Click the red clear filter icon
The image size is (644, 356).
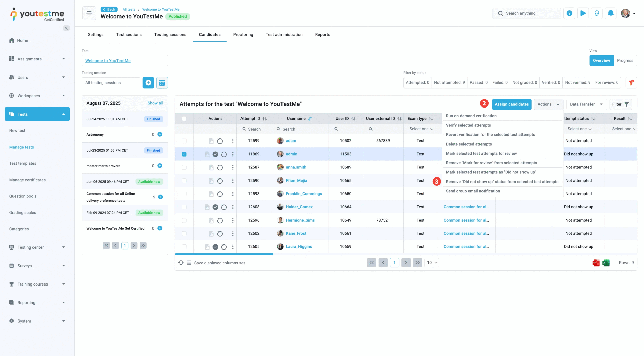pyautogui.click(x=631, y=83)
